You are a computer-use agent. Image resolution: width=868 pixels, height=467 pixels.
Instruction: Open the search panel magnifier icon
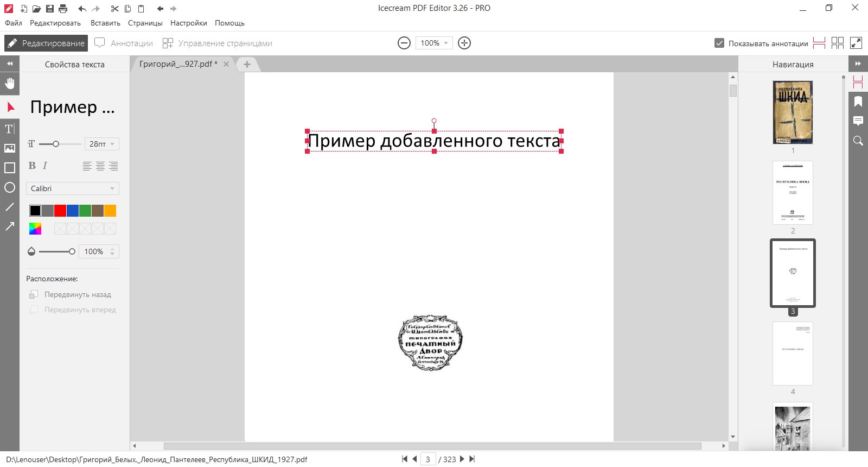tap(858, 141)
